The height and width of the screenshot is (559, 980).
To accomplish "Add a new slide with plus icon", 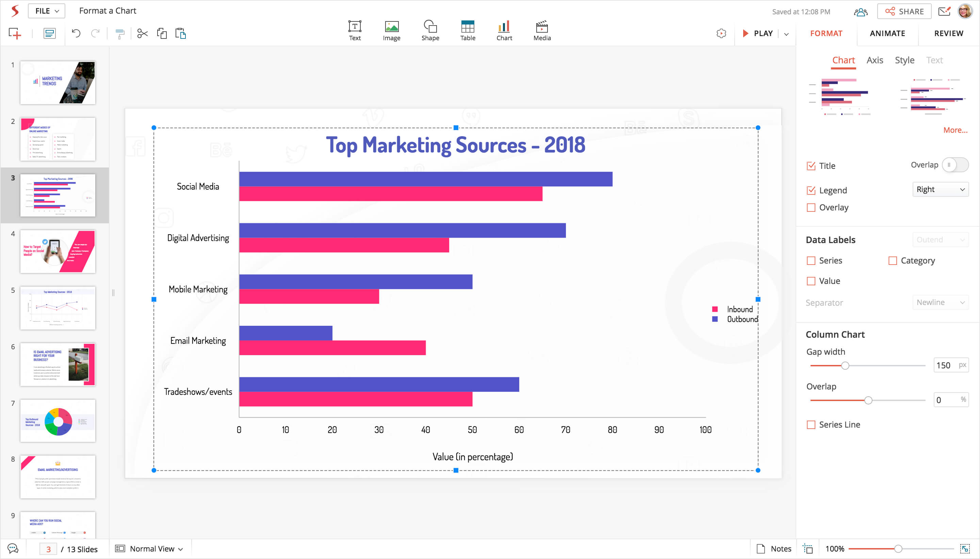I will tap(15, 34).
